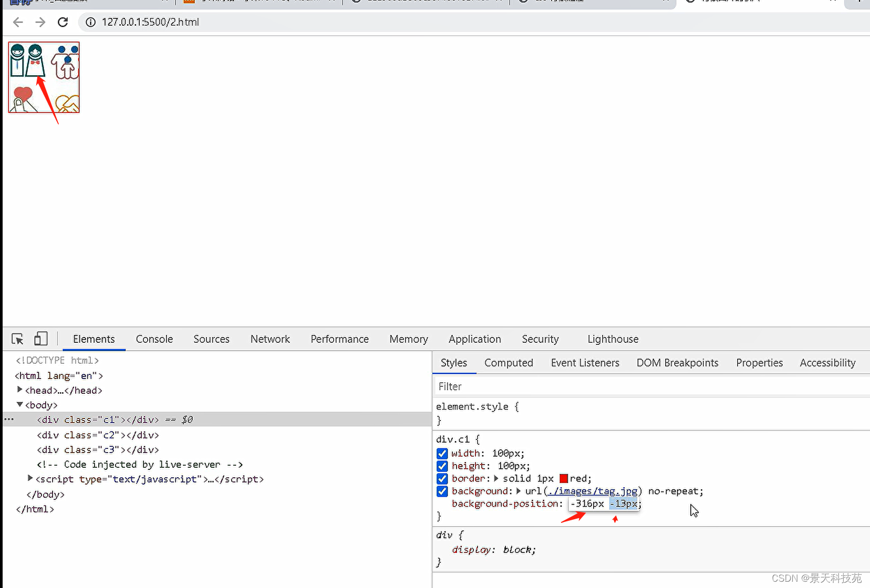This screenshot has height=588, width=870.
Task: Click the Styles Filter input field
Action: point(651,386)
